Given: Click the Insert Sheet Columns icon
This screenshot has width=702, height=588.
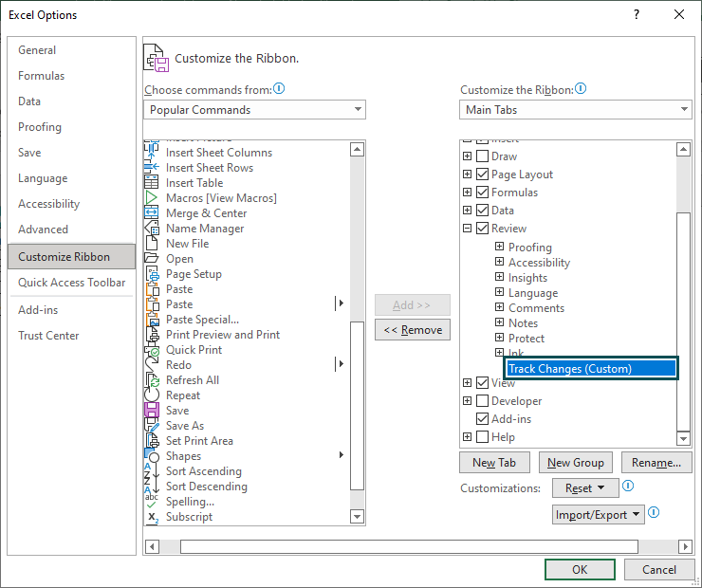Looking at the screenshot, I should [x=152, y=152].
